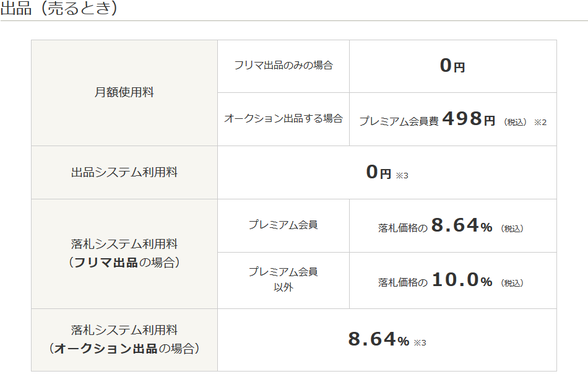Click the プレミアム会員以外 row label

(x=284, y=280)
